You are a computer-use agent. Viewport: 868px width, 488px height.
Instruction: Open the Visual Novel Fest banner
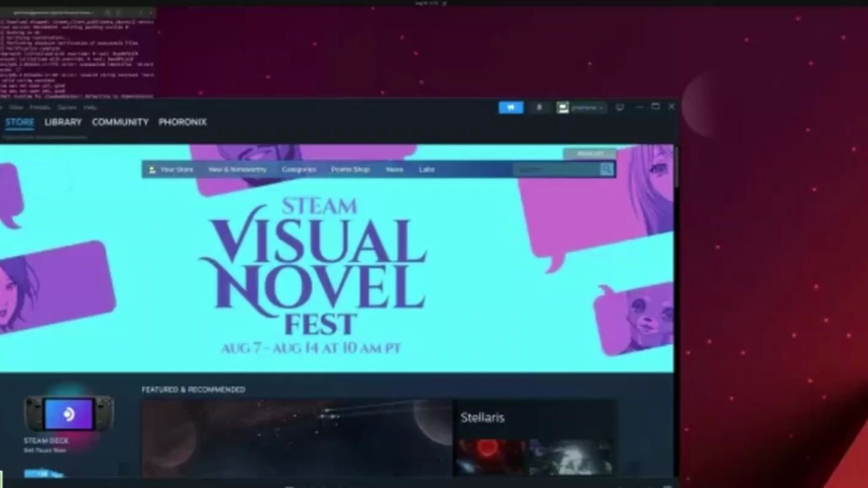coord(336,259)
